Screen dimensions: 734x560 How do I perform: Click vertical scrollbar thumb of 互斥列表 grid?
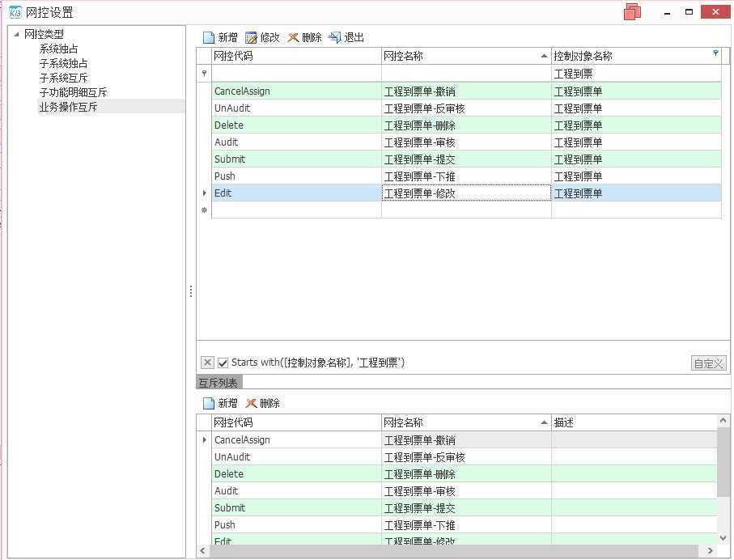pyautogui.click(x=723, y=461)
